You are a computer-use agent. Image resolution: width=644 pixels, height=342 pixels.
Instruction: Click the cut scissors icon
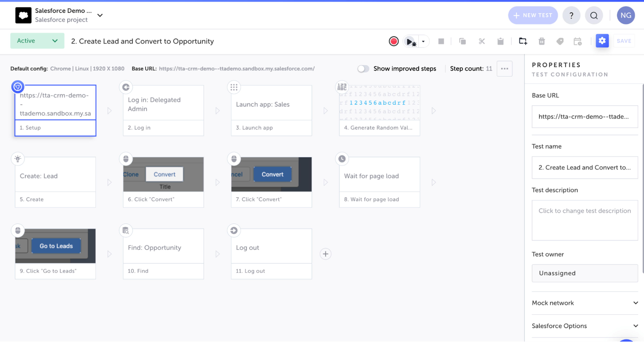pyautogui.click(x=481, y=41)
